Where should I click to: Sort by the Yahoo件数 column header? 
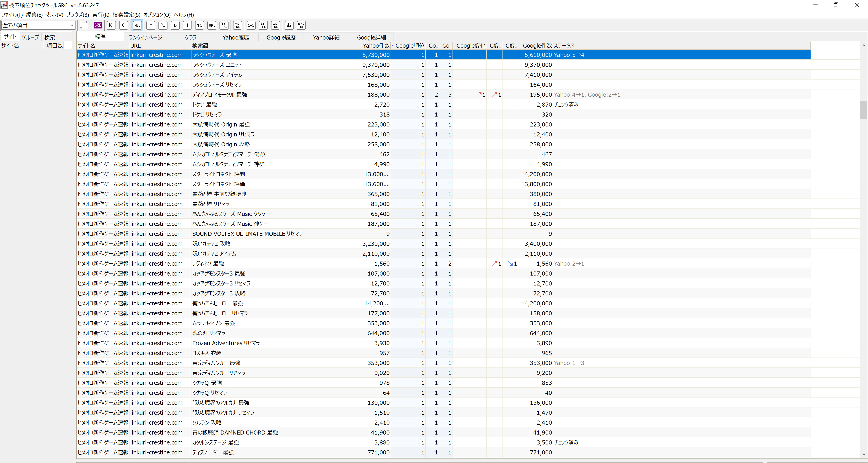click(376, 45)
